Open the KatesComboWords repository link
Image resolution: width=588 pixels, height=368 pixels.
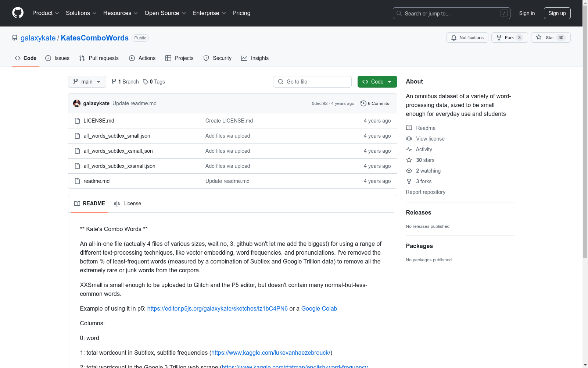(95, 38)
